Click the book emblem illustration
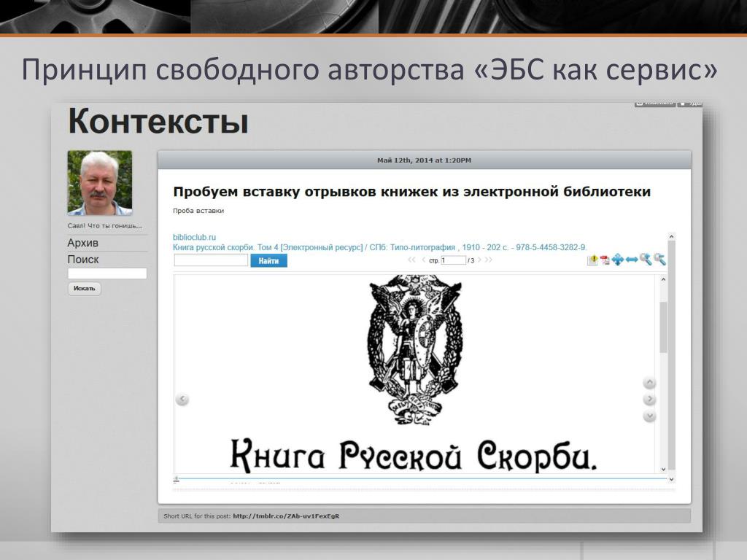This screenshot has width=747, height=560. click(x=414, y=350)
